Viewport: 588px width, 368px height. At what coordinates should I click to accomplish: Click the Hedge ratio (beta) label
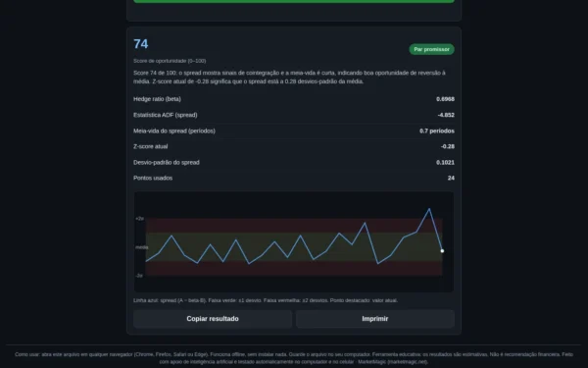[157, 99]
